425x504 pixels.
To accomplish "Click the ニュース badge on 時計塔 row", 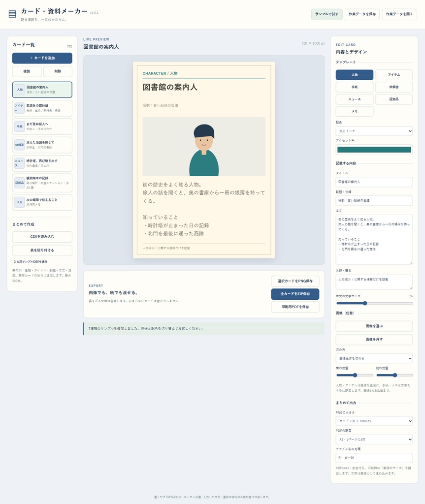I will [19, 163].
